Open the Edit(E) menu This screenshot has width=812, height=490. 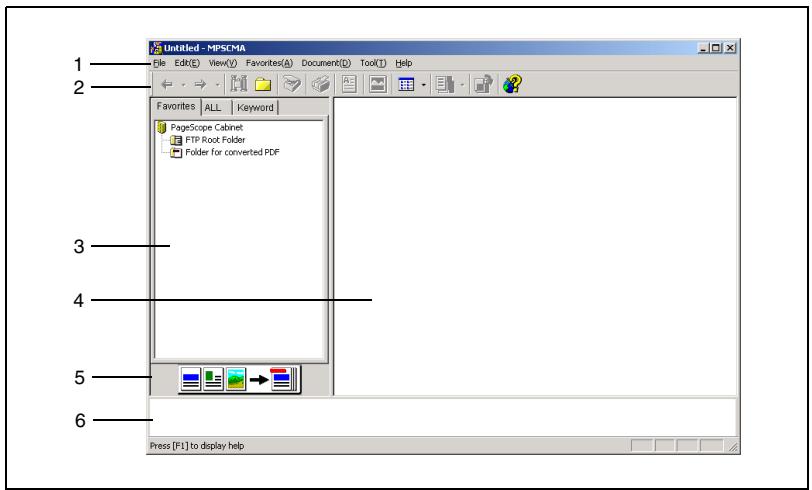187,63
